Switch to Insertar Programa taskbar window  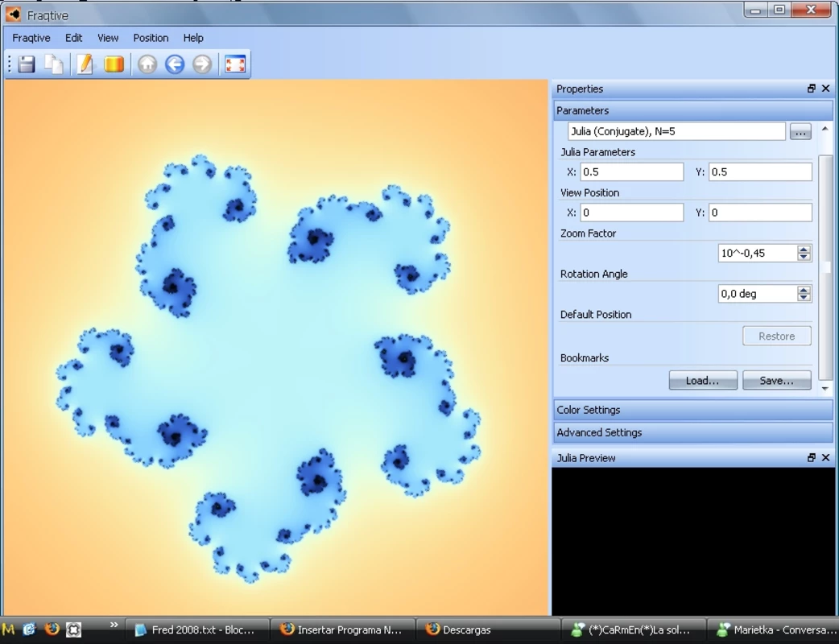point(342,630)
